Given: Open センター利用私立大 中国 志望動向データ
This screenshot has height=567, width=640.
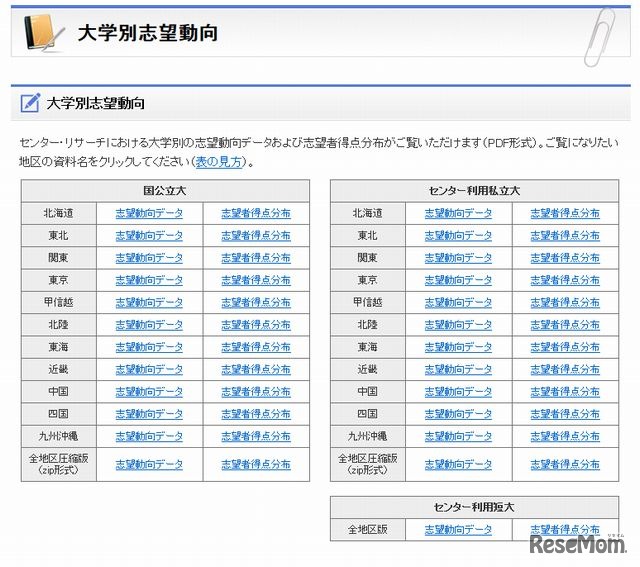Looking at the screenshot, I should coord(458,392).
